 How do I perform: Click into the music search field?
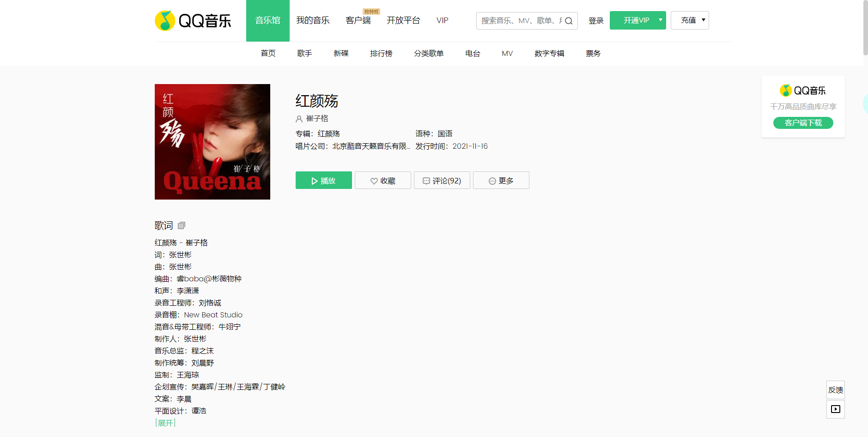pos(520,21)
